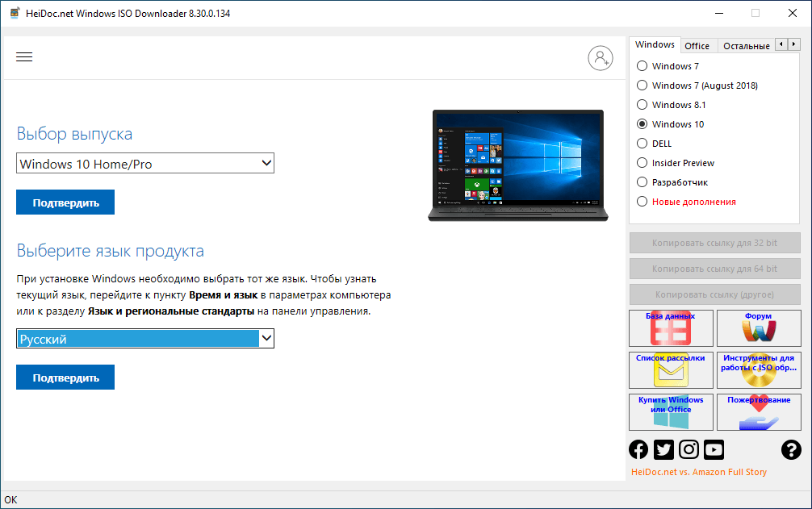This screenshot has height=509, width=812.
Task: Open the Русский language dropdown
Action: pos(145,339)
